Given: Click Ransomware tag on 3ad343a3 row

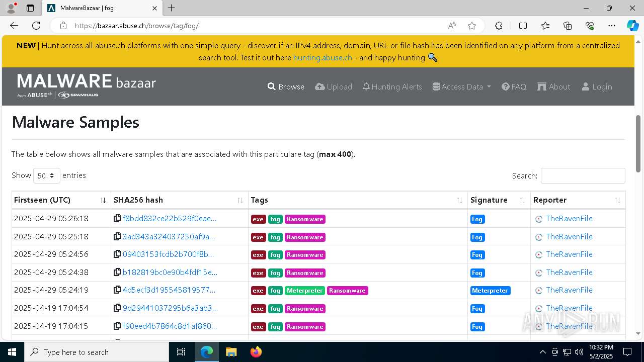Looking at the screenshot, I should tap(305, 237).
